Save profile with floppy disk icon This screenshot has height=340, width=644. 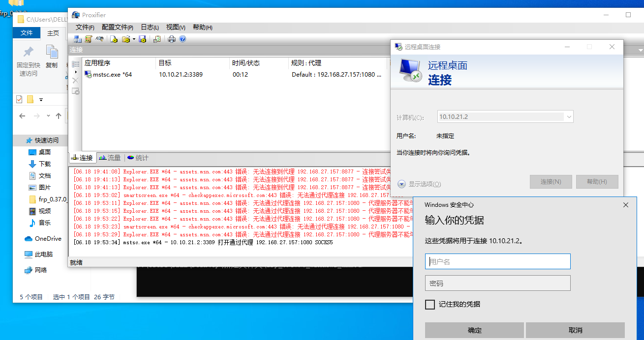point(143,39)
